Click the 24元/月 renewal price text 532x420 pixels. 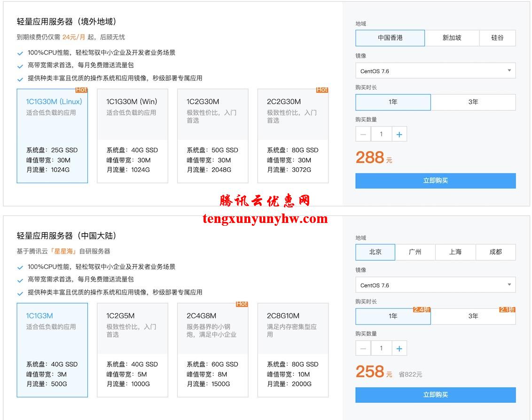(x=74, y=37)
